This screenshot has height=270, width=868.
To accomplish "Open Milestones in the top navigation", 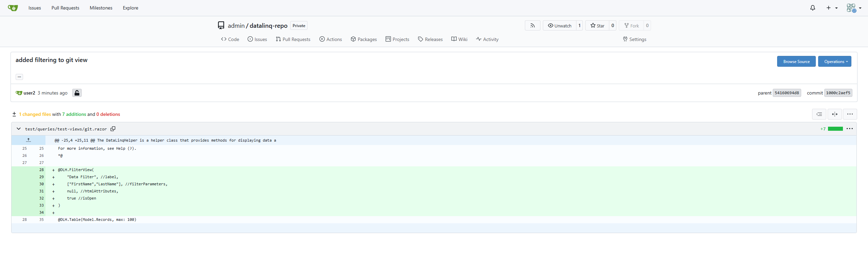I will click(101, 8).
